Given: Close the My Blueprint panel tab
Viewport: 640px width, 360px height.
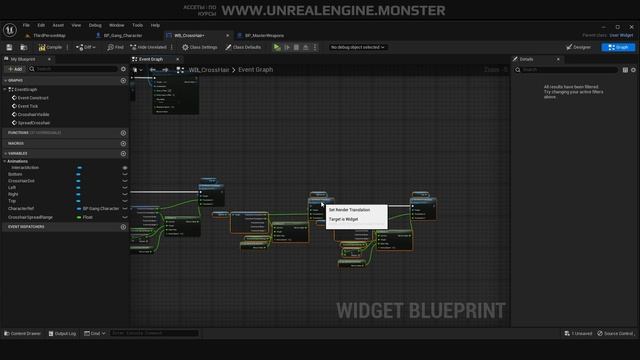Looking at the screenshot, I should [x=49, y=59].
